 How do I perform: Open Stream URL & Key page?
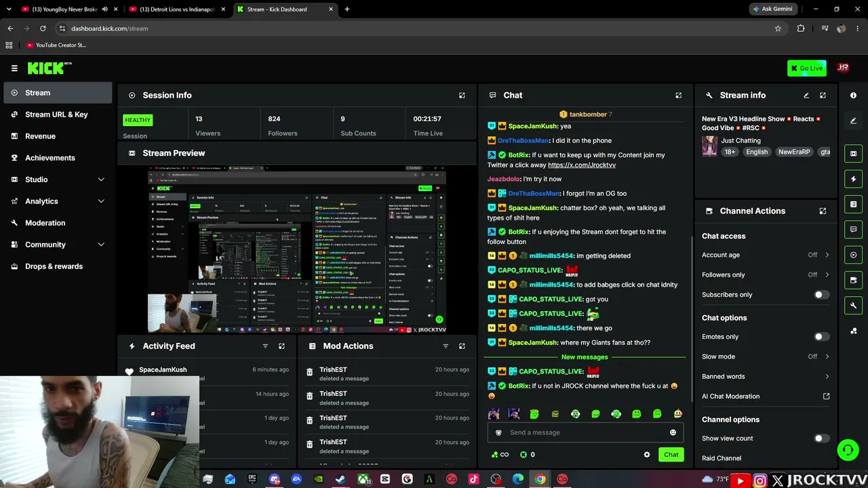coord(58,115)
